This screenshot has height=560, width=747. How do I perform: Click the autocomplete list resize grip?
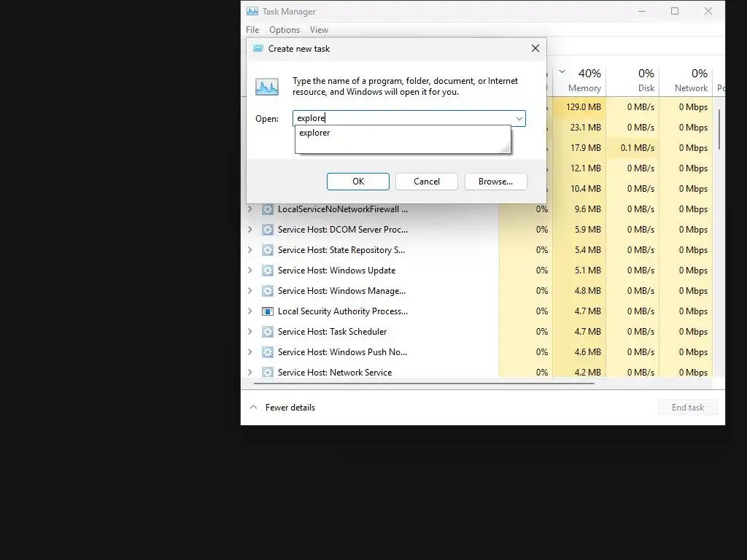click(506, 149)
